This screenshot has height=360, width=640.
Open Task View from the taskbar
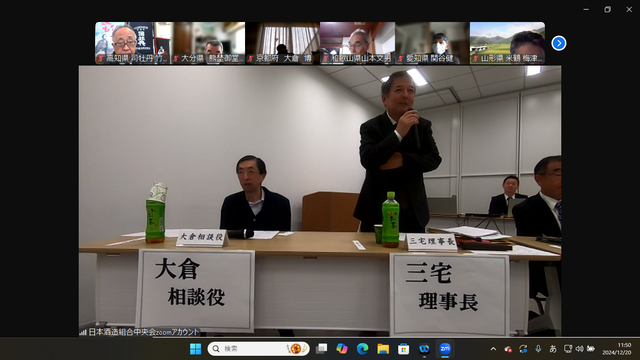[322, 349]
